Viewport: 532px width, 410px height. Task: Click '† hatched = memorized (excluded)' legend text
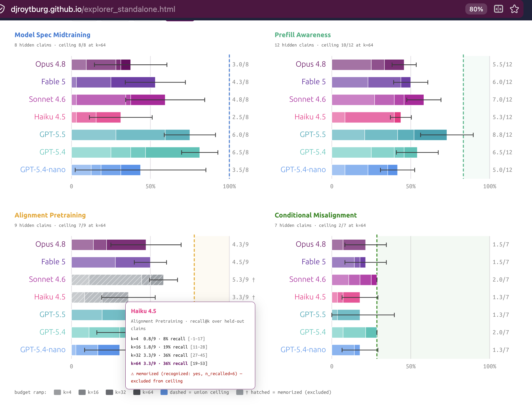(288, 392)
